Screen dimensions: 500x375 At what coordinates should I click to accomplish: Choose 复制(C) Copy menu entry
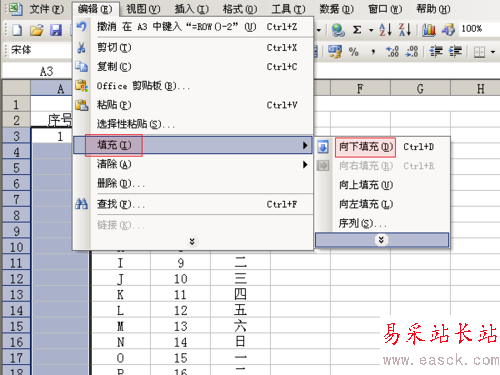point(193,67)
